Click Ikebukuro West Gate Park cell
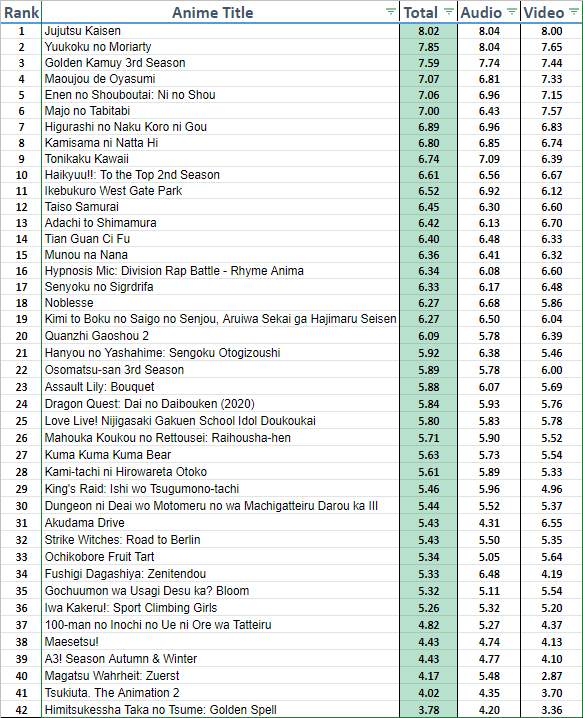Image resolution: width=583 pixels, height=718 pixels. tap(220, 191)
